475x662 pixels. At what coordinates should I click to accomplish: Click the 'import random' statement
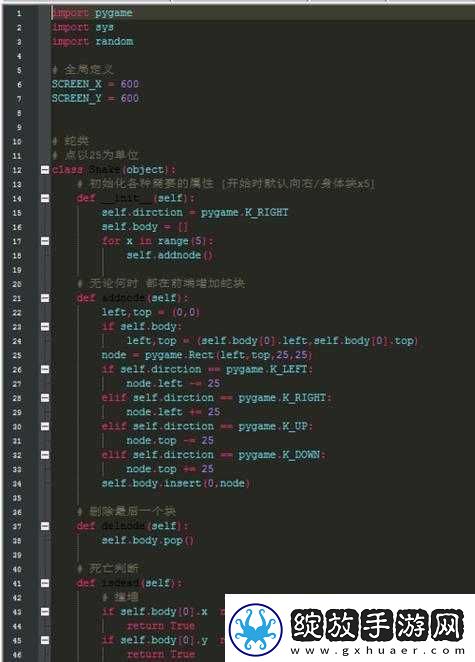[92, 41]
